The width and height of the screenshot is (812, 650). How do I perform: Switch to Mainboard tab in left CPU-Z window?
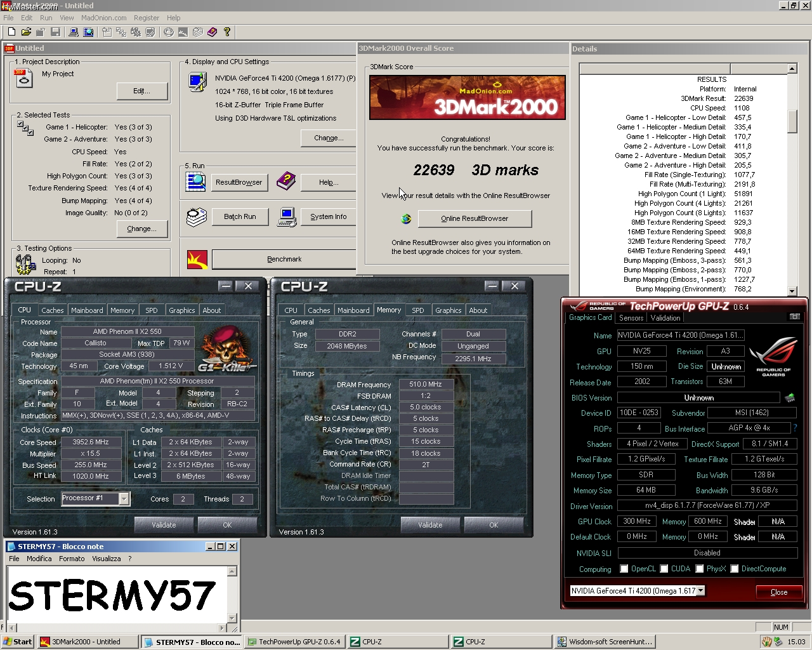click(x=87, y=310)
